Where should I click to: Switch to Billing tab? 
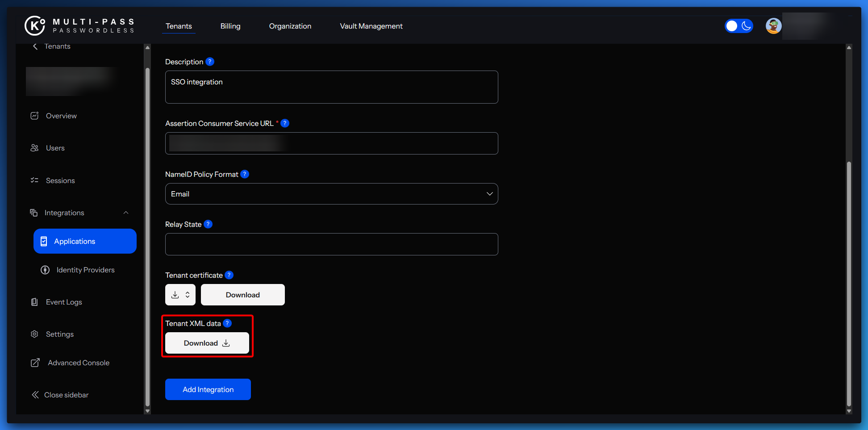coord(230,26)
